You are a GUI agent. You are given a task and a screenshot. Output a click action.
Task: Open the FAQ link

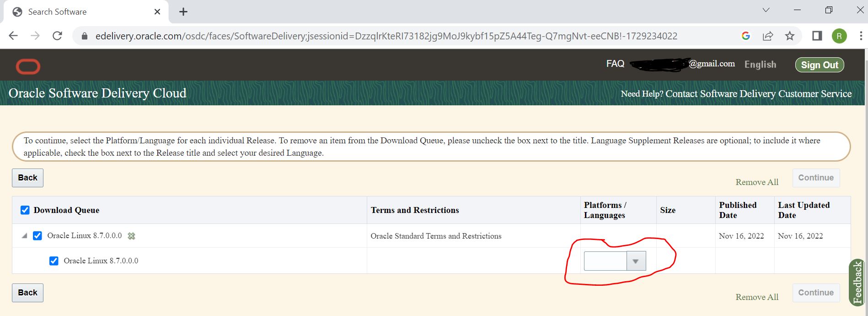(x=615, y=64)
